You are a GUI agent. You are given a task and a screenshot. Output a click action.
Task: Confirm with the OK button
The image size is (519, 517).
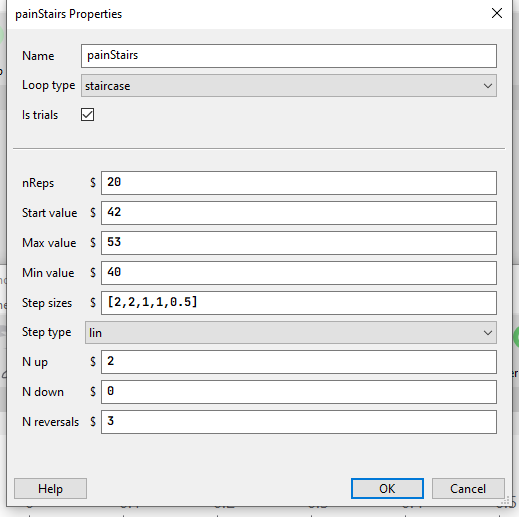tap(387, 489)
